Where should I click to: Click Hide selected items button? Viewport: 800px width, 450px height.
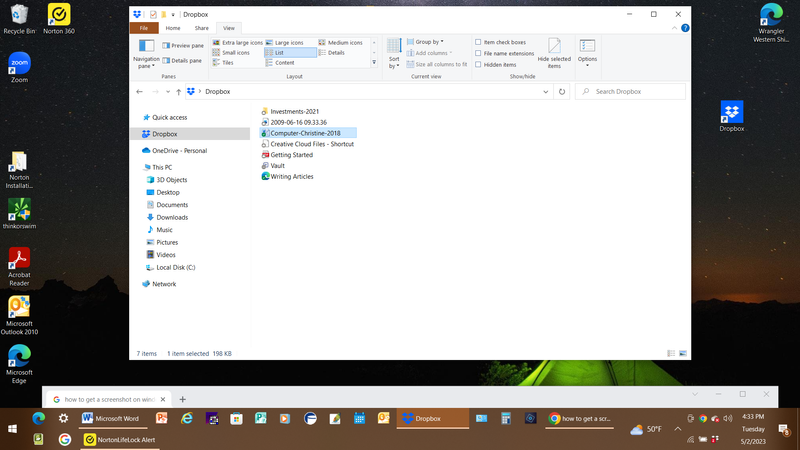click(554, 54)
